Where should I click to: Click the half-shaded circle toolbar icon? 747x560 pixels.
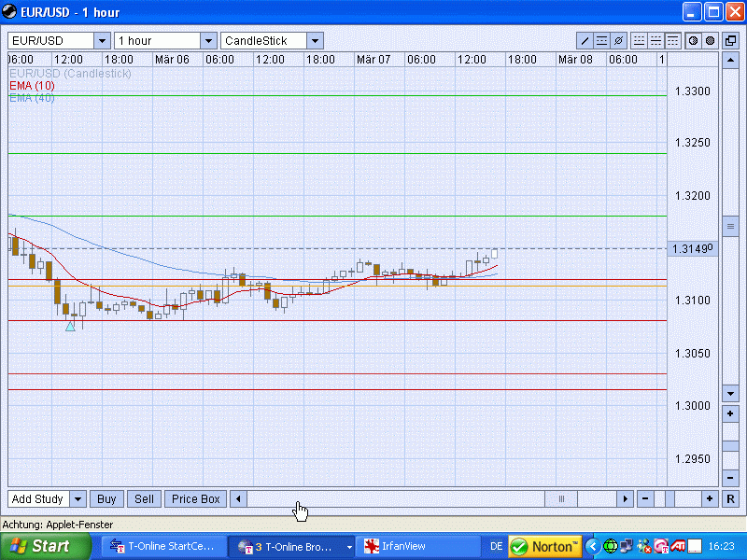(x=694, y=41)
